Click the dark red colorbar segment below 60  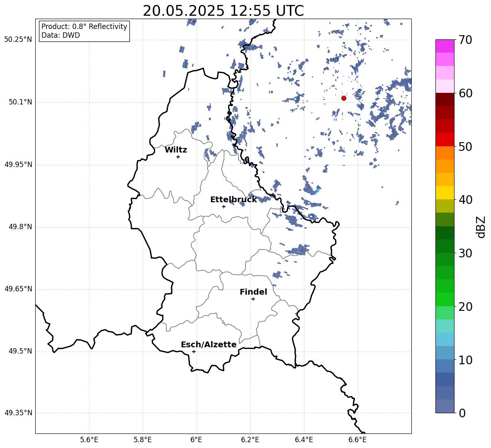point(445,99)
